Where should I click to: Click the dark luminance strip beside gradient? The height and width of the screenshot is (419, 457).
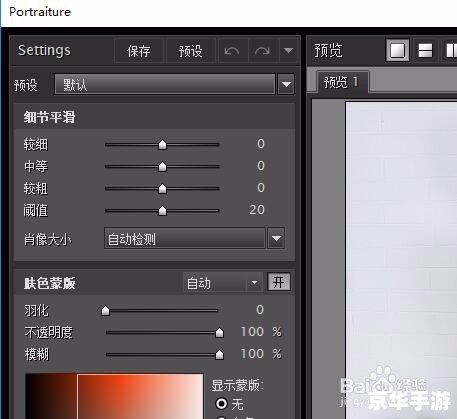(x=51, y=396)
